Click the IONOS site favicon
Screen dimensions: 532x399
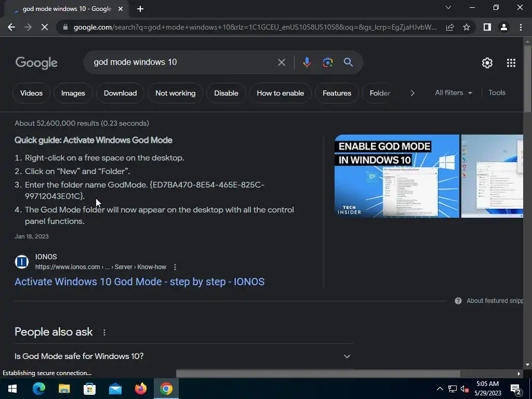(x=22, y=262)
